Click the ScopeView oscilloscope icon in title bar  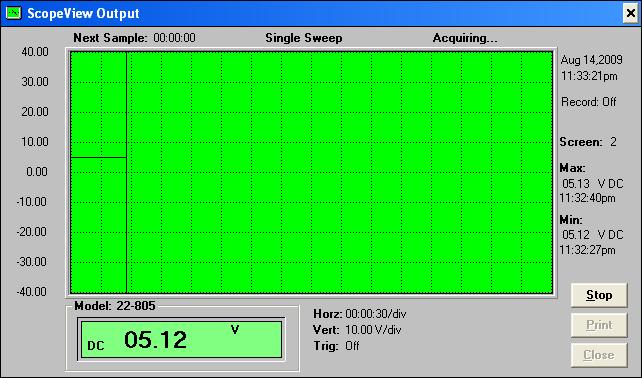[14, 13]
